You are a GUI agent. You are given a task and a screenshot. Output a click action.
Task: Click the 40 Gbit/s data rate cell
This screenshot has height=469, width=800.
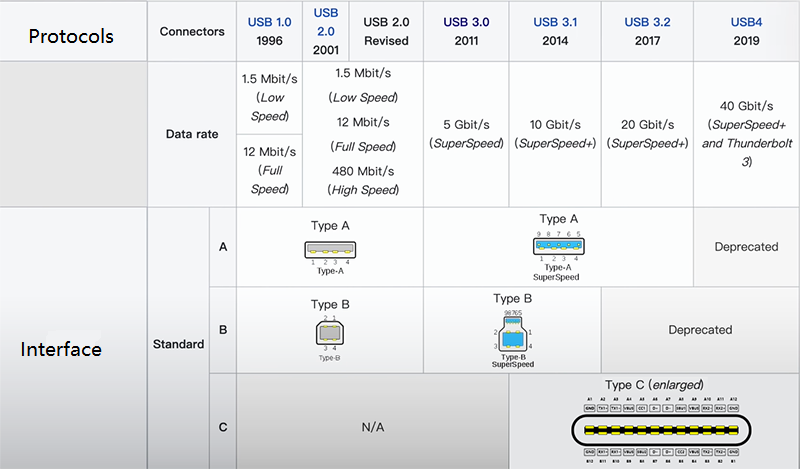(746, 133)
